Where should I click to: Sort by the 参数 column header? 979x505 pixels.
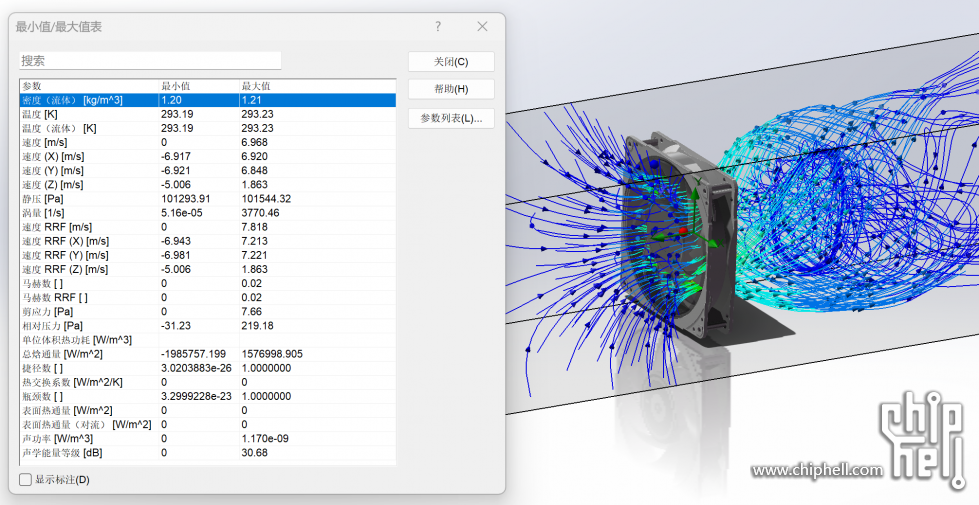pos(89,86)
